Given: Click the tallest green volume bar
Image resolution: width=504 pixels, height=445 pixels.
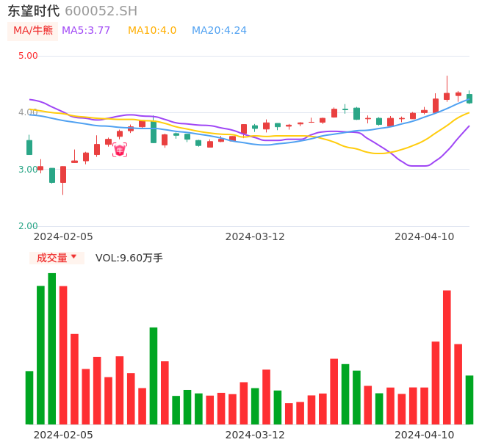Looking at the screenshot, I should click(51, 349).
